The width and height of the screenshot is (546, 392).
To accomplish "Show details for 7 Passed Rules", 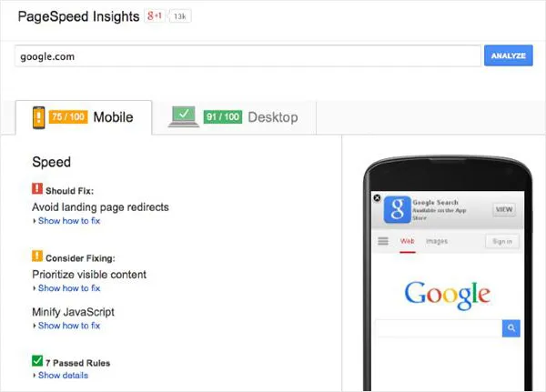I will (63, 375).
